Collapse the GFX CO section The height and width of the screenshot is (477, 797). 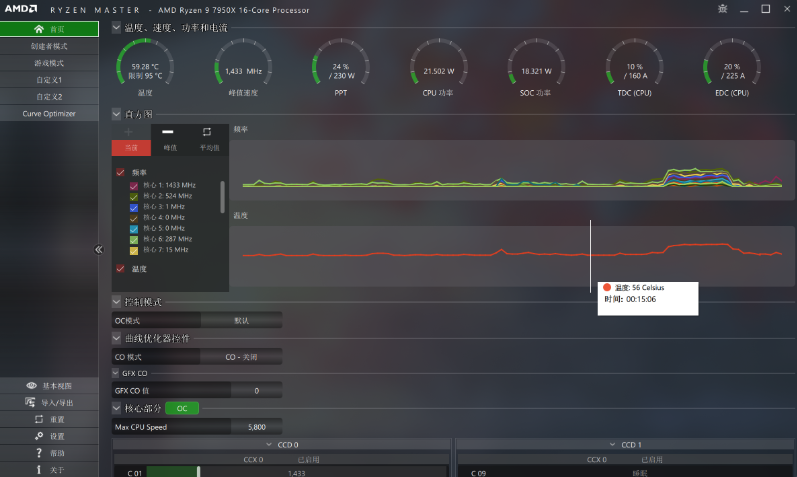coord(115,373)
